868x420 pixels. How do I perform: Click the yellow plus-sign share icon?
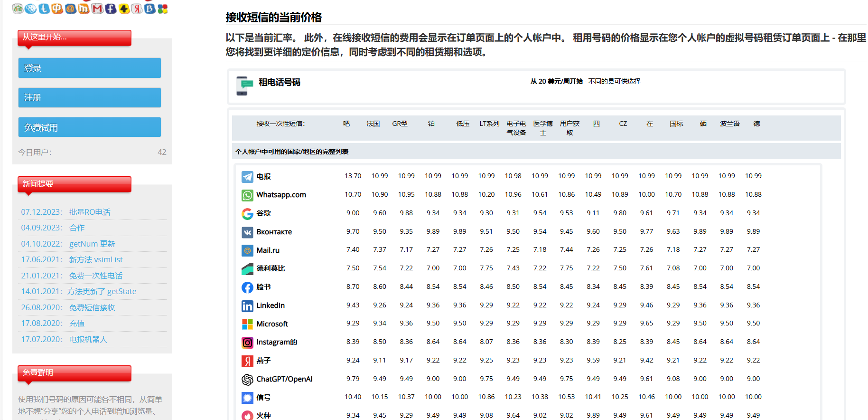pyautogui.click(x=124, y=9)
